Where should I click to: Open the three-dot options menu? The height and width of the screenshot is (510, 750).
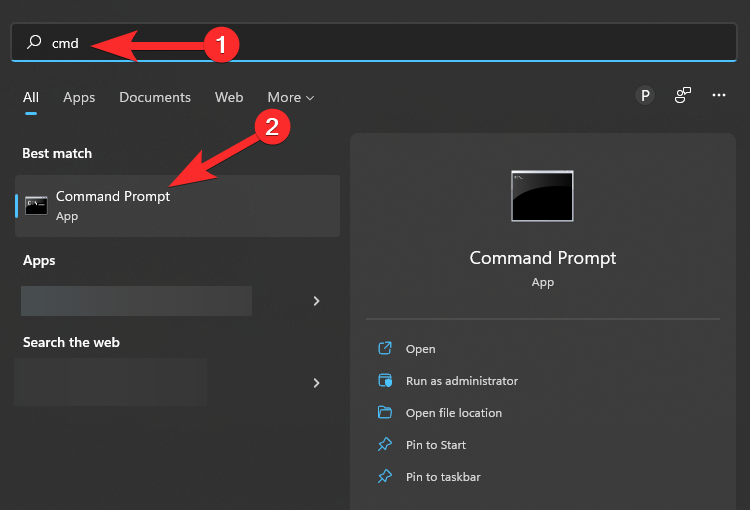click(719, 95)
